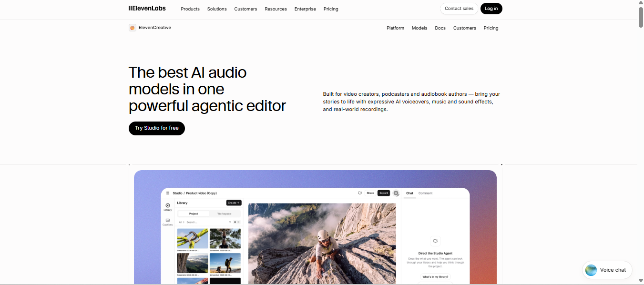Screen dimensions: 644x285
Task: Select the Captions sidebar icon in Studio preview
Action: pos(168,222)
